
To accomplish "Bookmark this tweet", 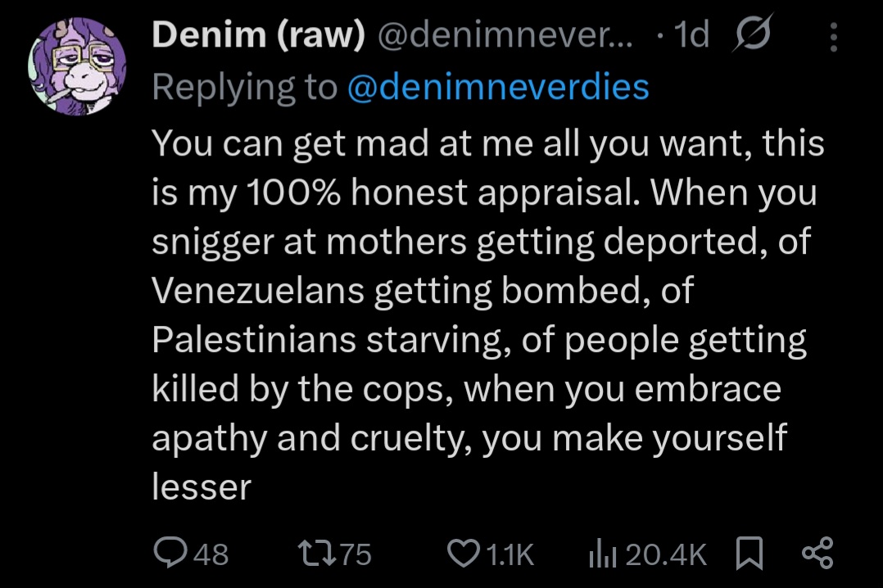I will (749, 553).
